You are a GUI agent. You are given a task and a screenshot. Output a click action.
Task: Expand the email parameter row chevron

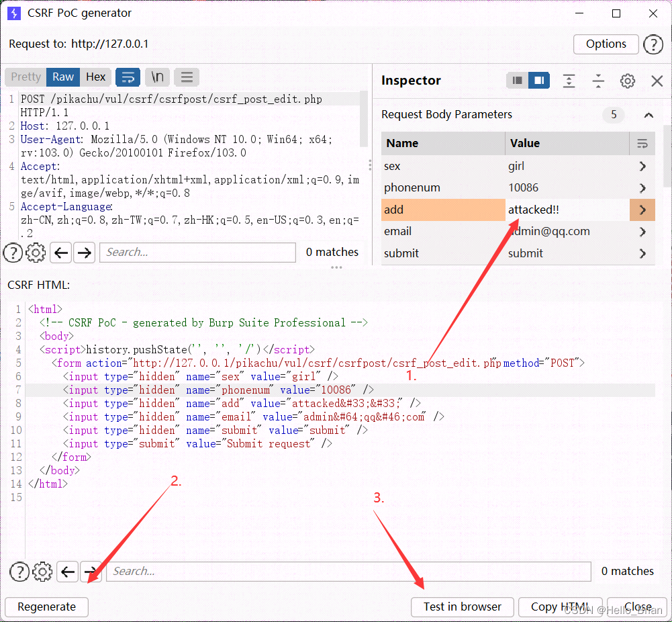pos(642,232)
